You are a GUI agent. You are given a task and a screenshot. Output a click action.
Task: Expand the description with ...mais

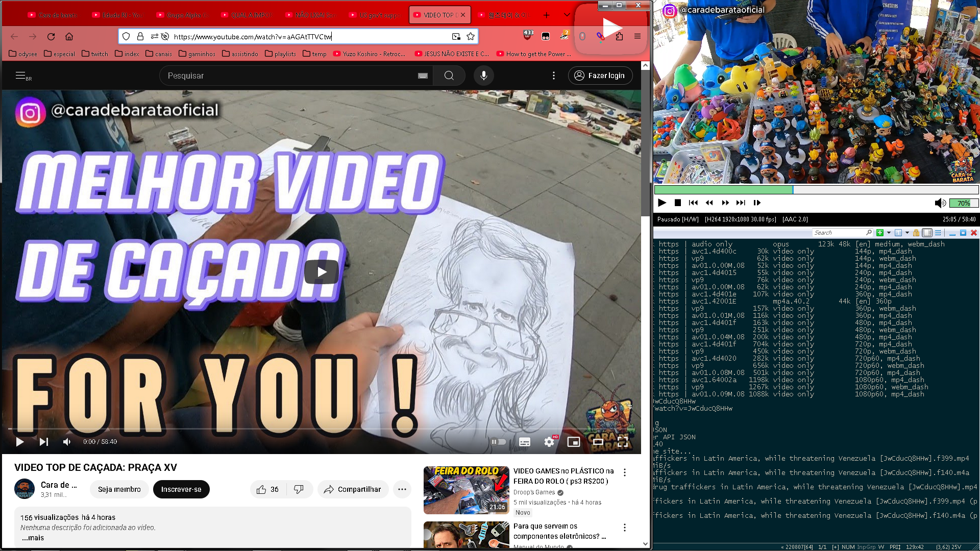[x=33, y=538]
